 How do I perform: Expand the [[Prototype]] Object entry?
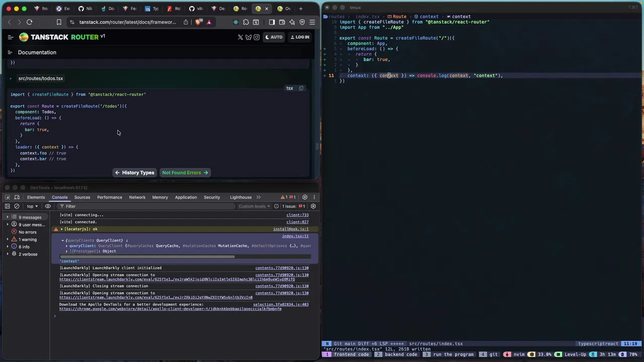[x=67, y=251]
